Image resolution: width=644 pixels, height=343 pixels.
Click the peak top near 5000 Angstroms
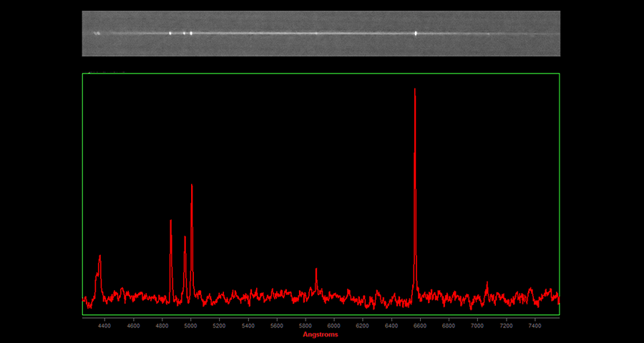pyautogui.click(x=192, y=186)
